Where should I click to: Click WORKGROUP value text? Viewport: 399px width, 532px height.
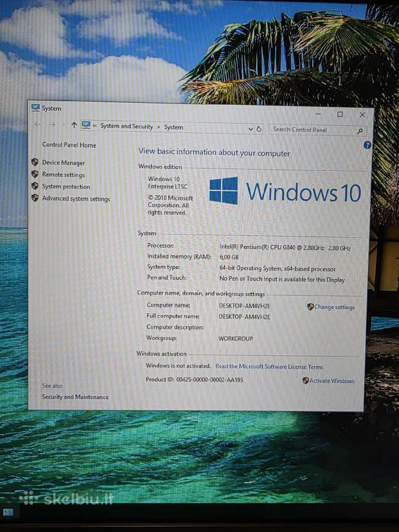(235, 338)
